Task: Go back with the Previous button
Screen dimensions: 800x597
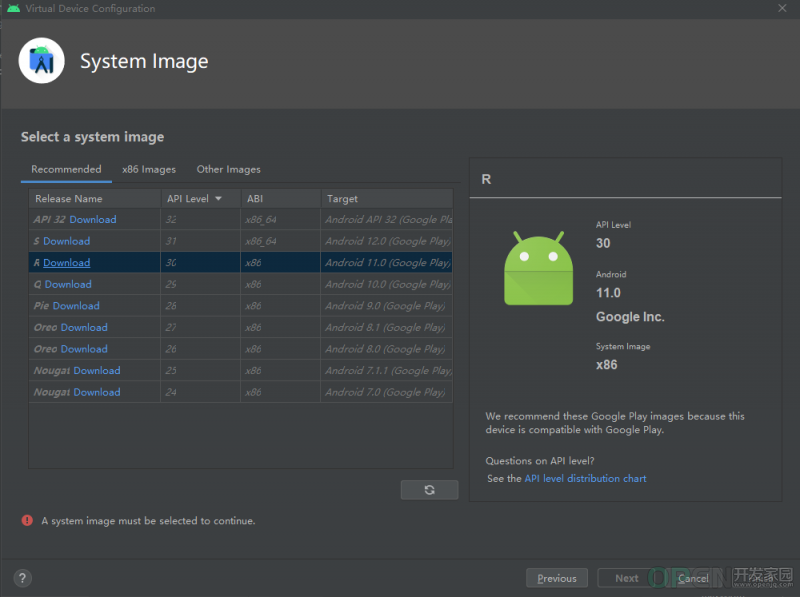Action: 557,578
